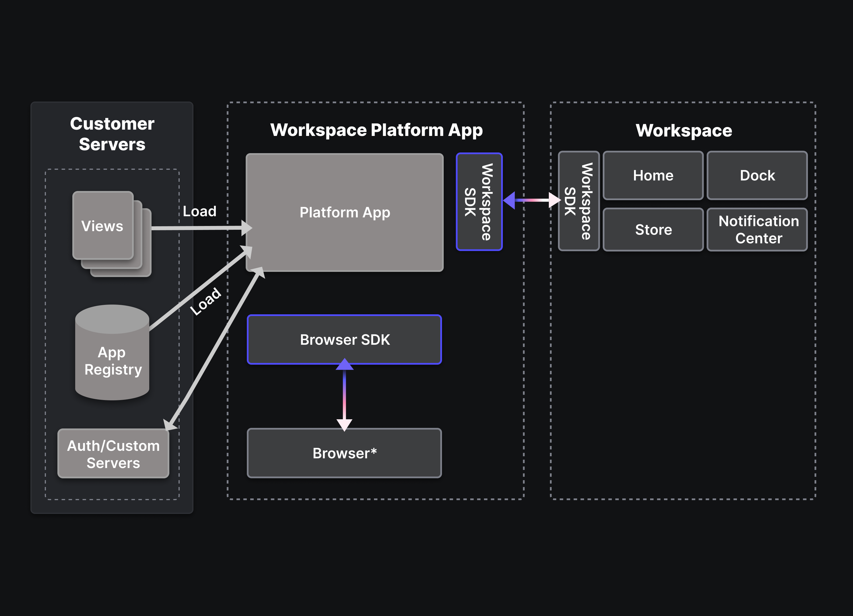This screenshot has height=616, width=853.
Task: Click the Customer Servers title
Action: [x=112, y=134]
